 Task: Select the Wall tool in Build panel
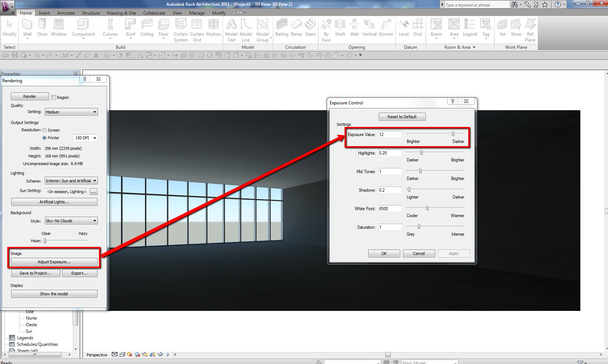pyautogui.click(x=27, y=28)
